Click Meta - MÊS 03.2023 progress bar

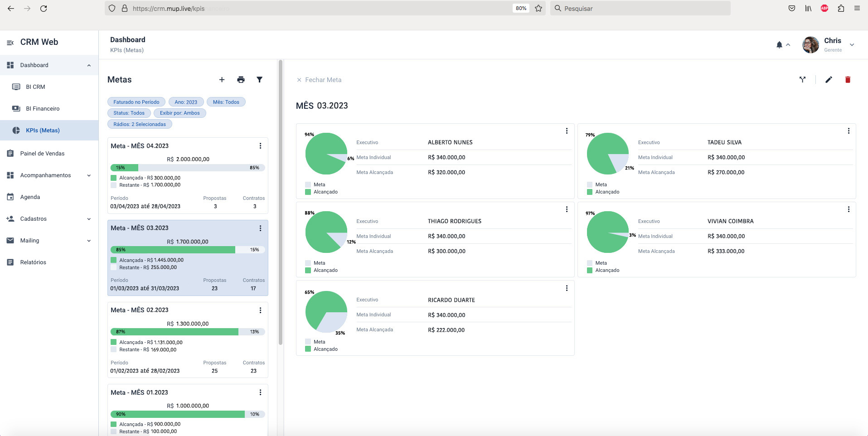pyautogui.click(x=188, y=250)
